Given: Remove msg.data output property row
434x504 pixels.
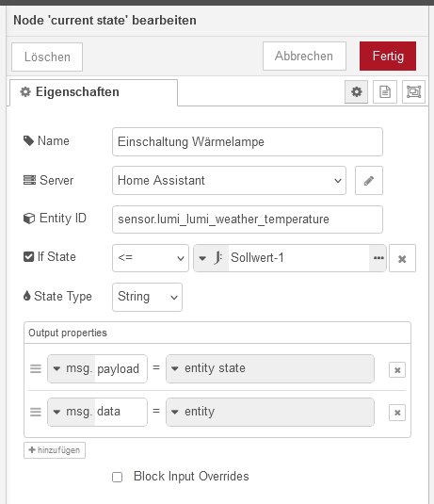Looking at the screenshot, I should [x=397, y=413].
